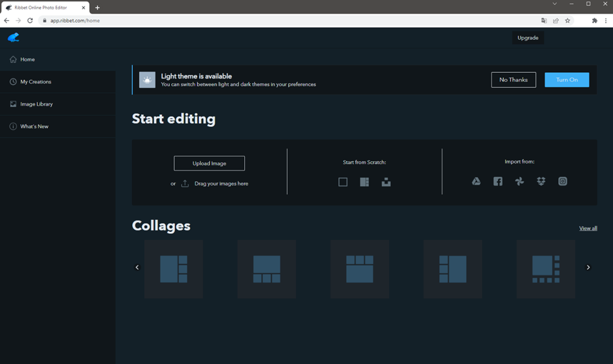Image resolution: width=613 pixels, height=364 pixels.
Task: Click the light theme sun icon
Action: 147,80
